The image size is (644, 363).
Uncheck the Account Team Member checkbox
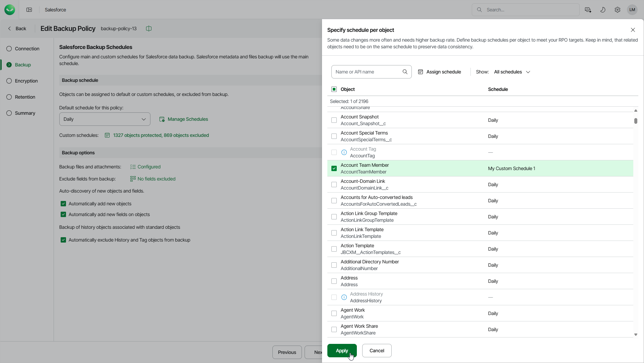[334, 168]
